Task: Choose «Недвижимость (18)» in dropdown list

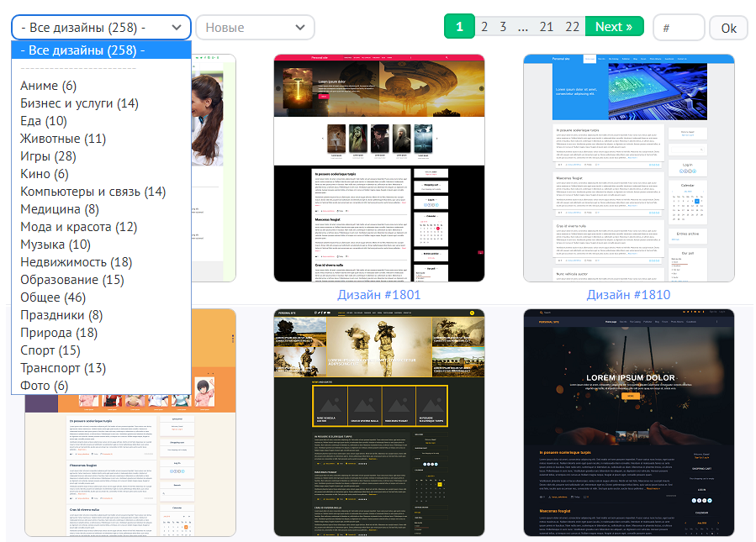Action: click(x=76, y=262)
